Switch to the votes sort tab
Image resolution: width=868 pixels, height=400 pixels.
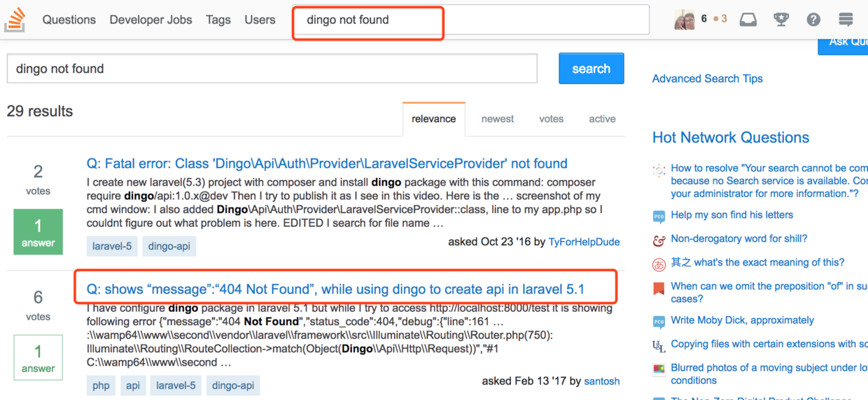(x=551, y=119)
